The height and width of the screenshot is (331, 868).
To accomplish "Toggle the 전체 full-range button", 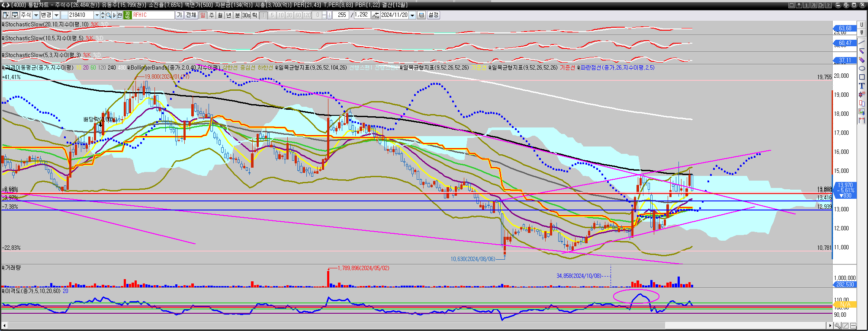I will (x=191, y=15).
